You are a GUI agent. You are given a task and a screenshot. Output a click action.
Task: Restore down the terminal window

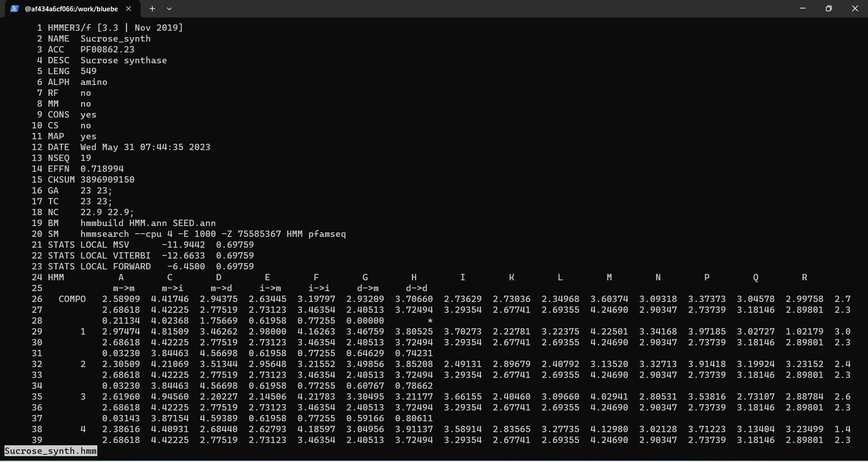(829, 9)
